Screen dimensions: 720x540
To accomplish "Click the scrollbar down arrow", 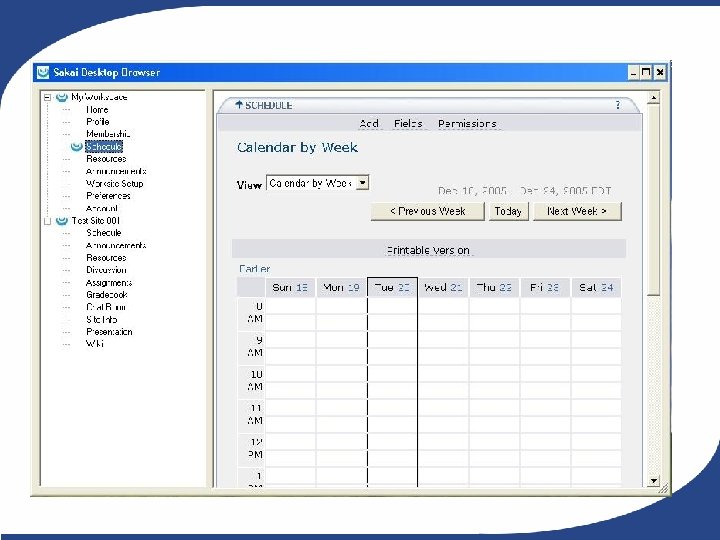I will point(653,481).
